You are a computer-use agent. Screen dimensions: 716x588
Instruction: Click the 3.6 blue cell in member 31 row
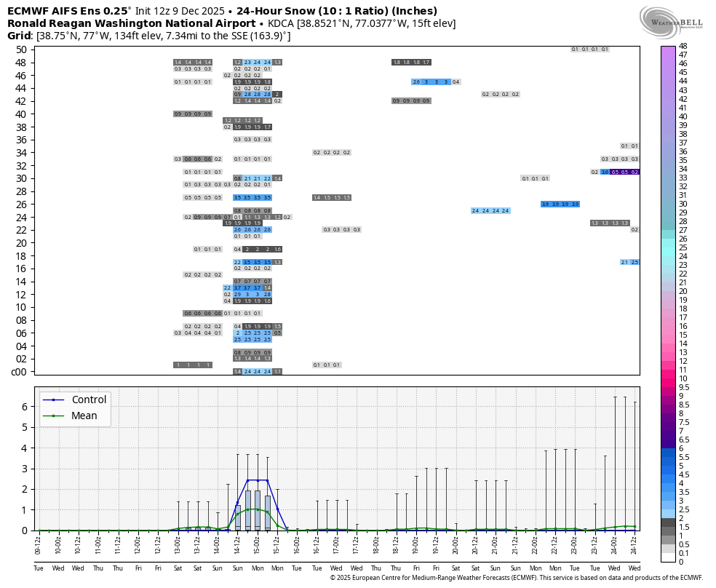(x=605, y=172)
